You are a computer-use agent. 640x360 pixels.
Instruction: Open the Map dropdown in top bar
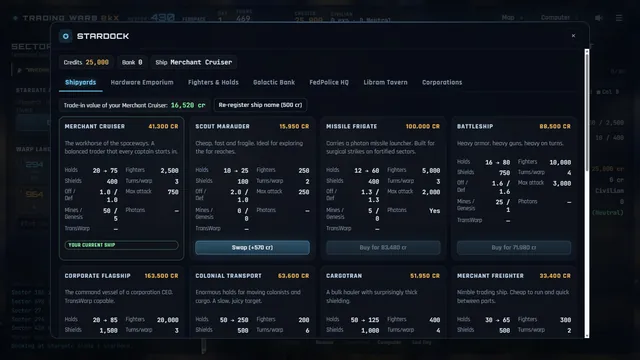(x=511, y=18)
